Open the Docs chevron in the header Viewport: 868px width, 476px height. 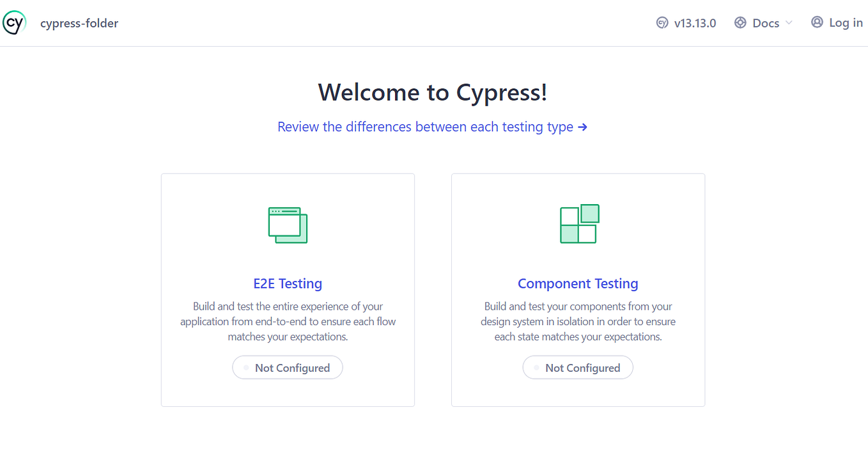click(x=790, y=23)
